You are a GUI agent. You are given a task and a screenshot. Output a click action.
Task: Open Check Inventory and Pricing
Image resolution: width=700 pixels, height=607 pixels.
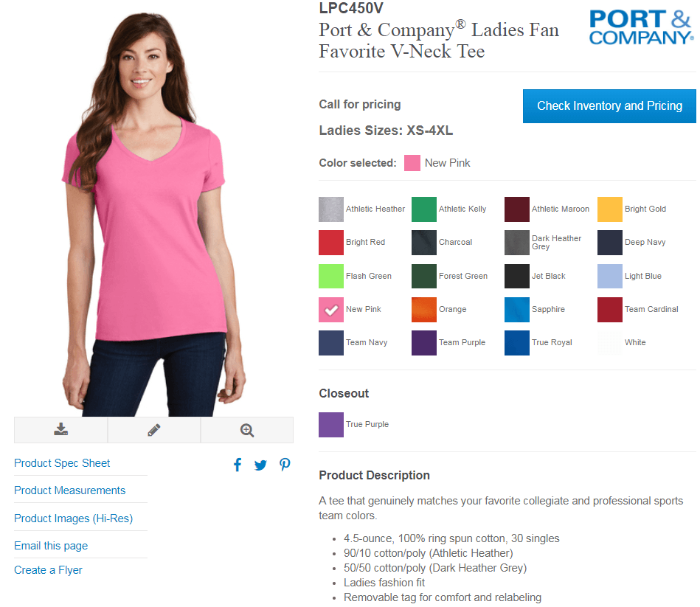[609, 106]
